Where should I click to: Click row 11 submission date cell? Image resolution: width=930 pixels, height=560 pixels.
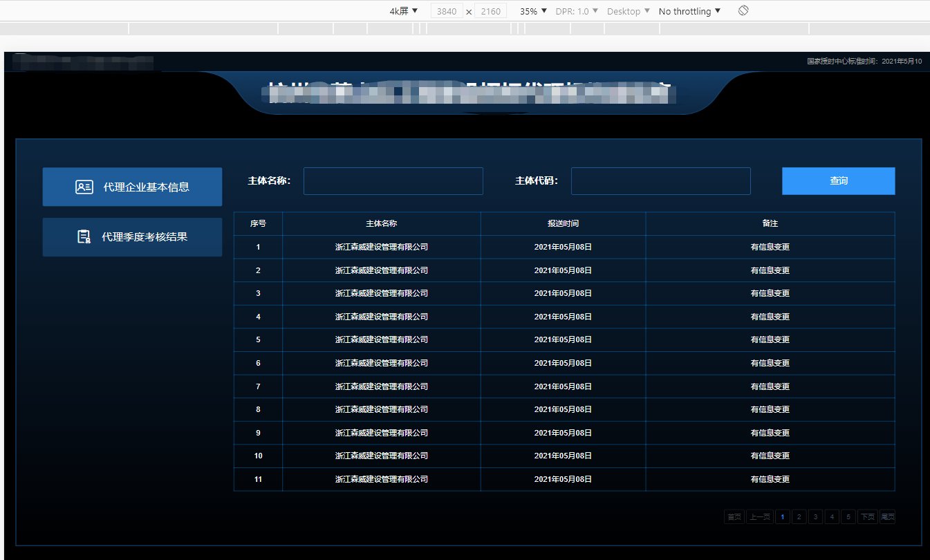(564, 479)
